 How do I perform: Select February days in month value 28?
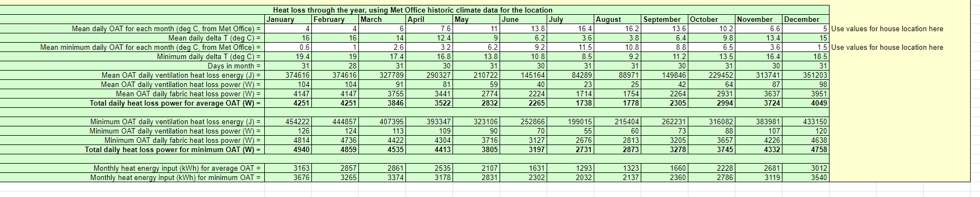pos(335,66)
